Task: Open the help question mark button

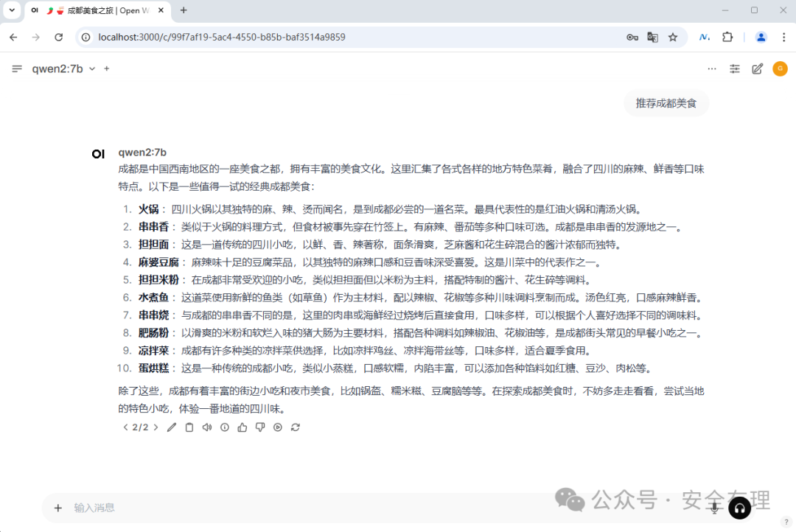Action: pos(786,522)
